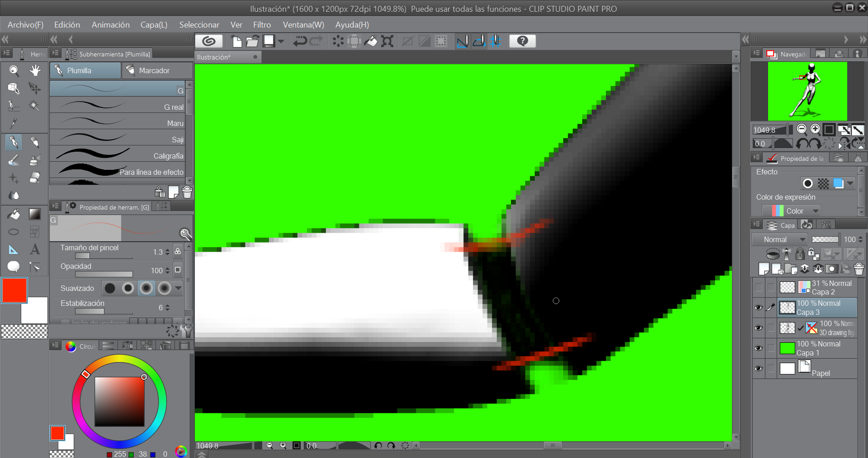Select the Fill bucket tool
This screenshot has width=868, height=458.
coord(14,214)
